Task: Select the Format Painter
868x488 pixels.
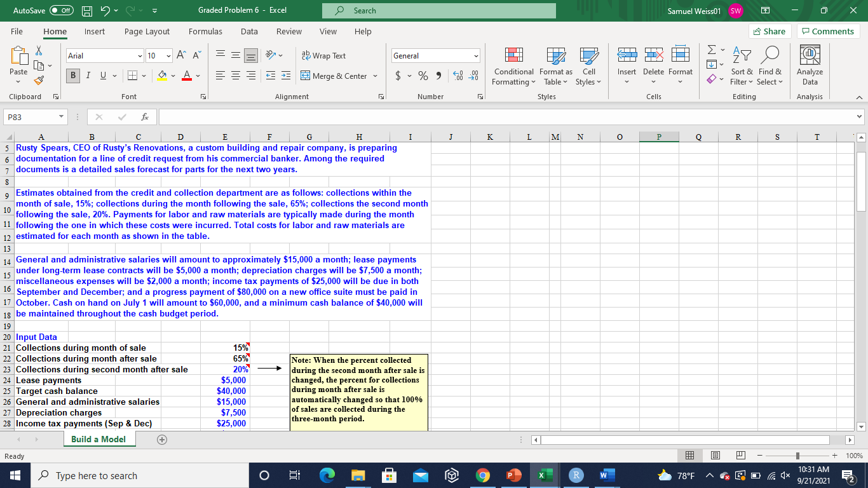Action: click(38, 81)
